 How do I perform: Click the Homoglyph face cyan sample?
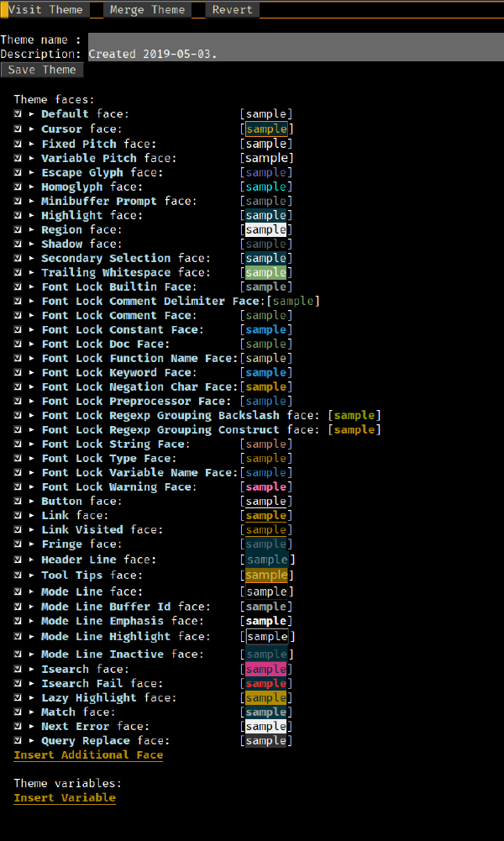coord(266,187)
